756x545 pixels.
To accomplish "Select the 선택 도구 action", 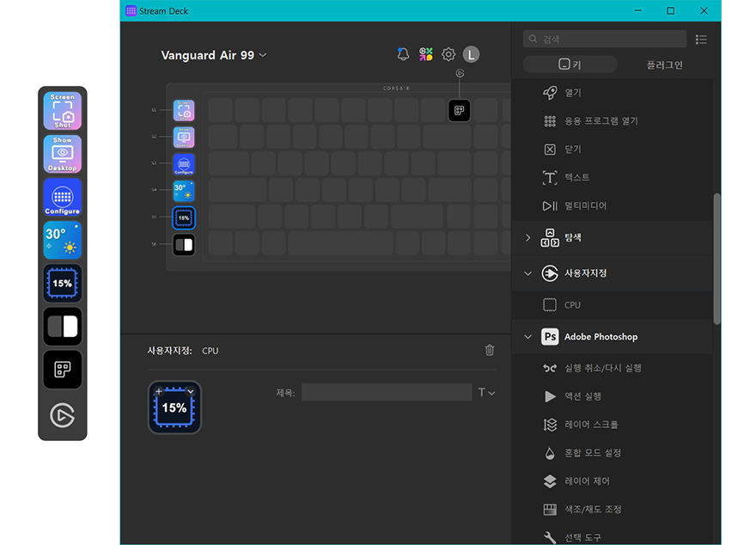I will (x=613, y=536).
